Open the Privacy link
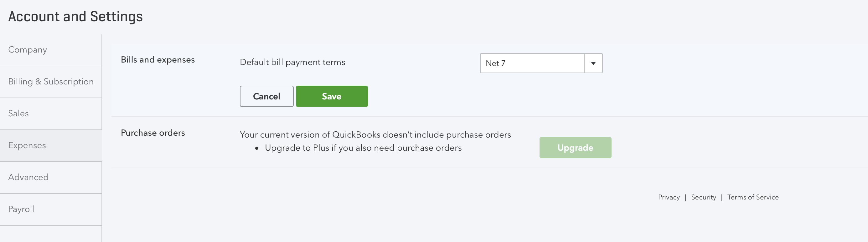Image resolution: width=868 pixels, height=242 pixels. pos(669,197)
